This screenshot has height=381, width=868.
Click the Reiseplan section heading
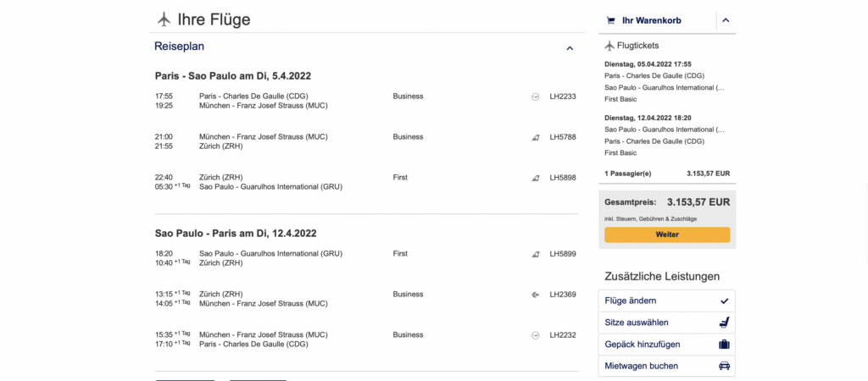179,47
